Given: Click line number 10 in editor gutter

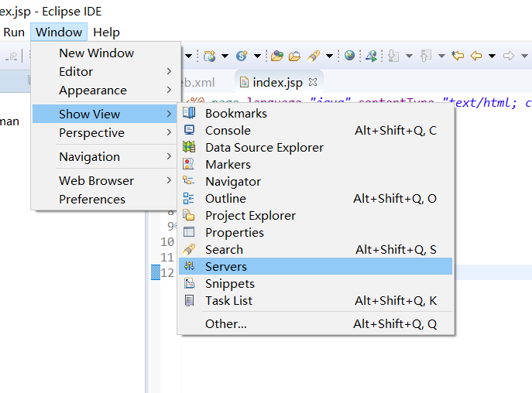Looking at the screenshot, I should (167, 242).
